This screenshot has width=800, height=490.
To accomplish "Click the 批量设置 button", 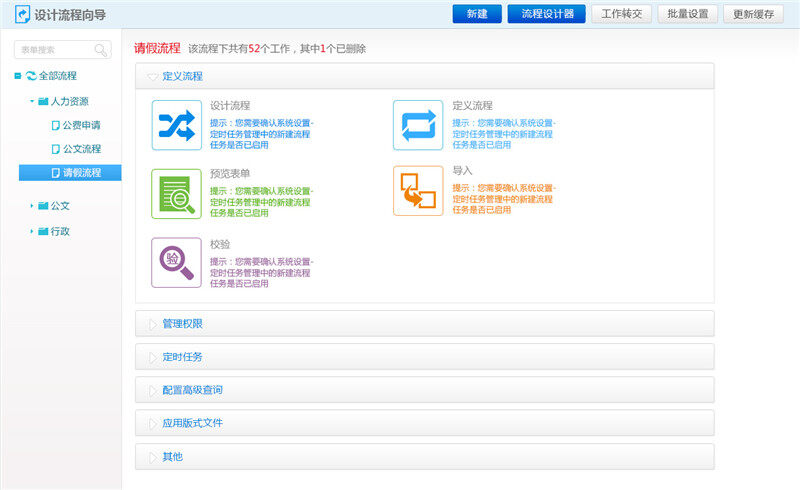I will click(688, 14).
